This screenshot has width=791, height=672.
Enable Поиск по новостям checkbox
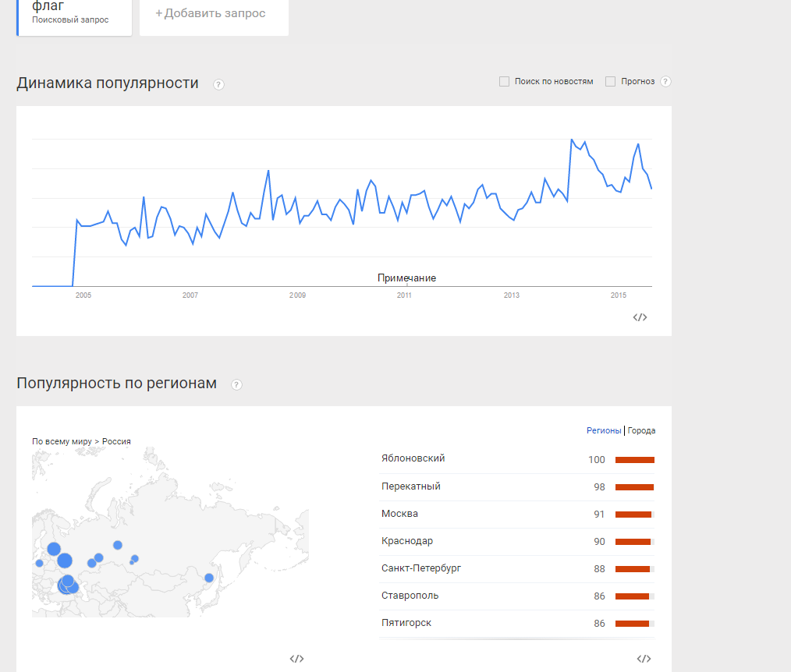tap(505, 82)
